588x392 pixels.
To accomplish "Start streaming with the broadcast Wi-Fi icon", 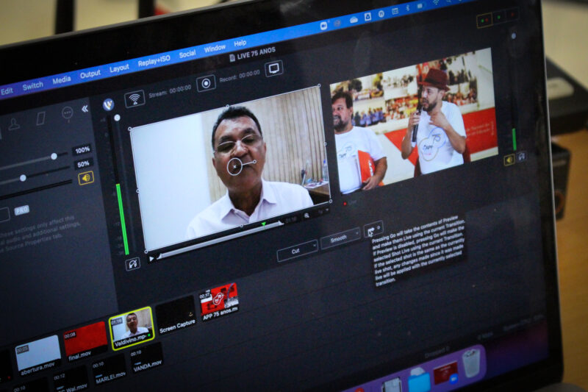I will (x=135, y=98).
